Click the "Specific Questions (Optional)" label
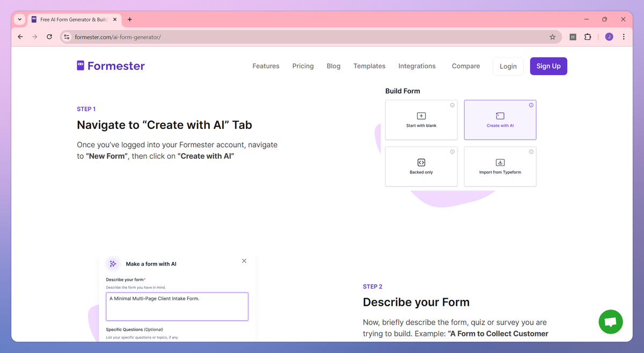Screen dimensions: 644x353 tap(135, 329)
